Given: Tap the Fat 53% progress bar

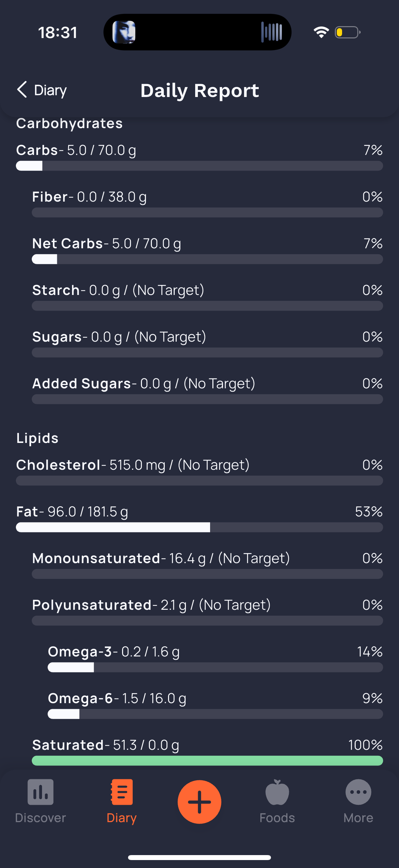Looking at the screenshot, I should click(x=199, y=527).
